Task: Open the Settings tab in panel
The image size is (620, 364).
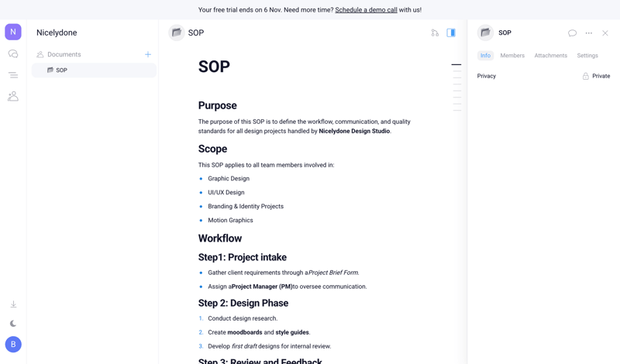Action: (587, 56)
